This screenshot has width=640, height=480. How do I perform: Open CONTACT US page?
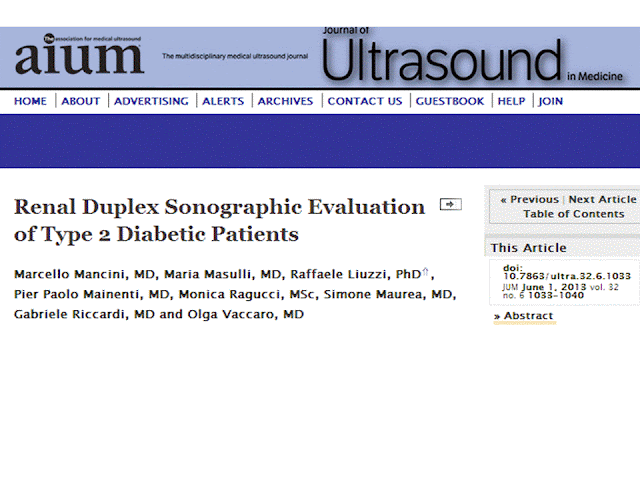(365, 101)
